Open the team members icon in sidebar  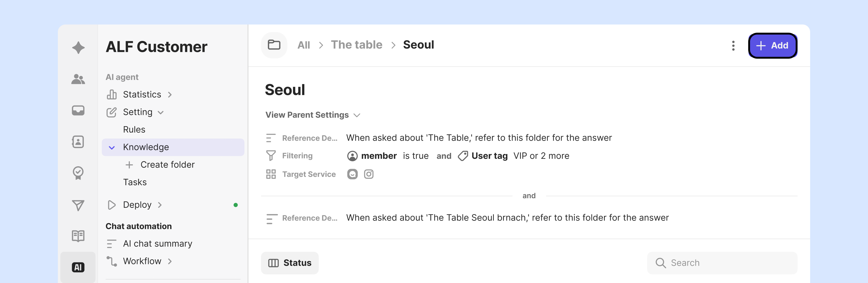pos(78,79)
